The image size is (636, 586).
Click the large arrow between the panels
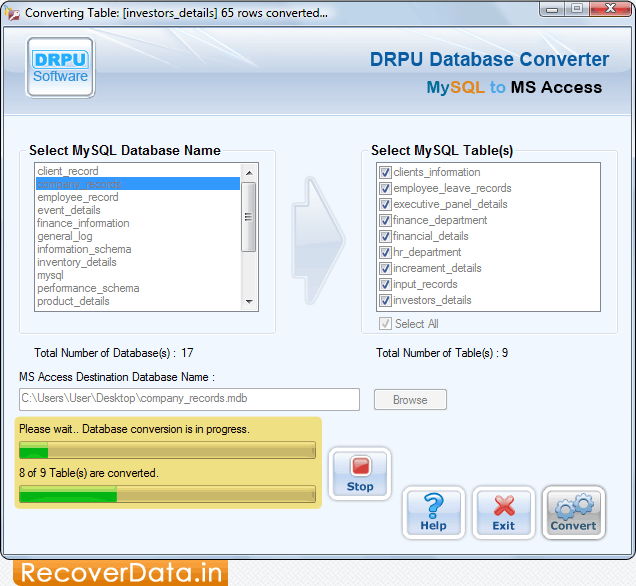click(318, 240)
